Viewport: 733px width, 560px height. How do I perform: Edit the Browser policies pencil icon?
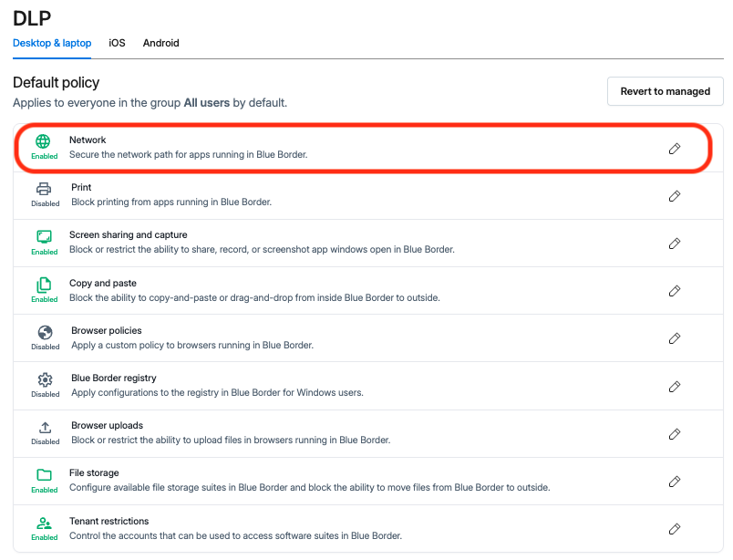(674, 338)
